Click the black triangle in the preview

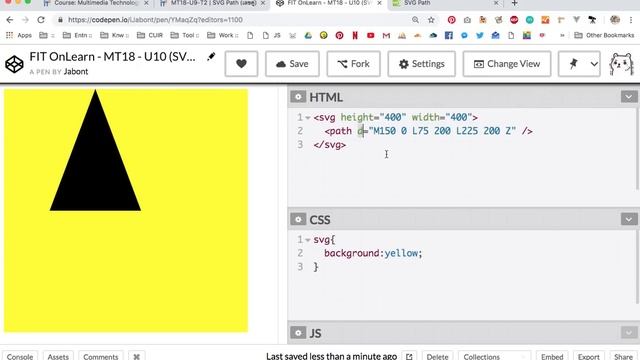click(96, 163)
